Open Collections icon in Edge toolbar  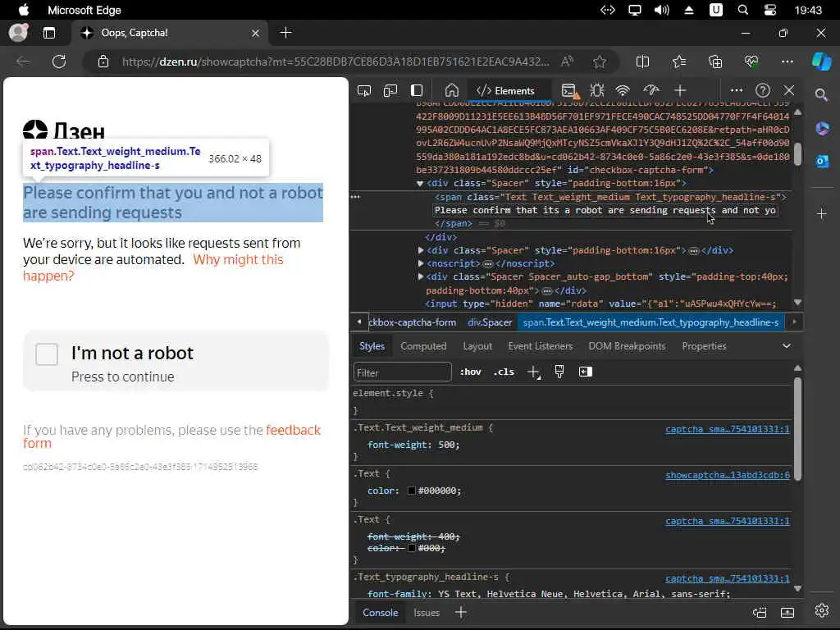[x=715, y=62]
